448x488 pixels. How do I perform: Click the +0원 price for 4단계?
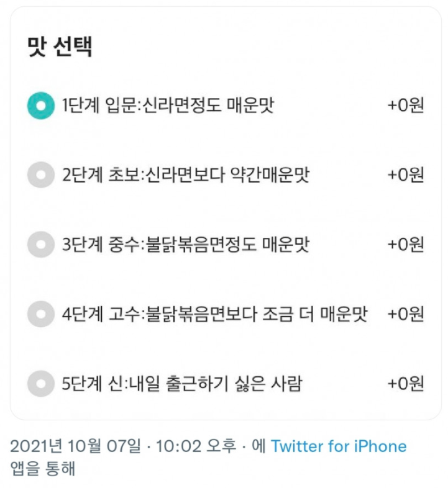coord(406,314)
